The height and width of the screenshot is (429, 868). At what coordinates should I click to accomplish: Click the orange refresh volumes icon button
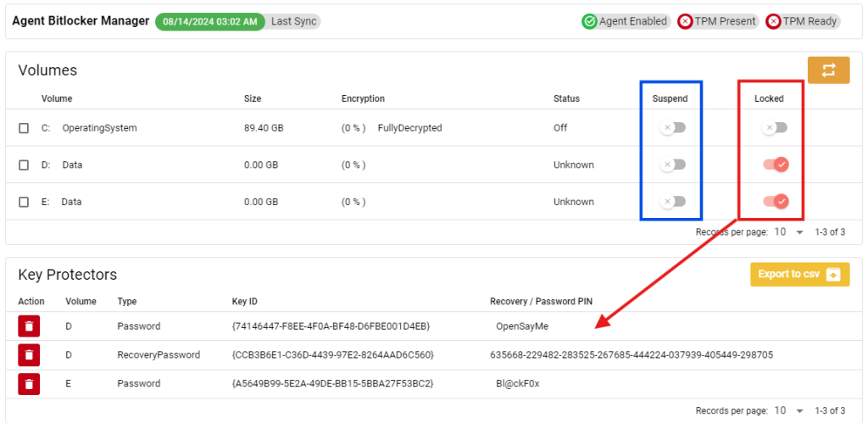pyautogui.click(x=828, y=70)
